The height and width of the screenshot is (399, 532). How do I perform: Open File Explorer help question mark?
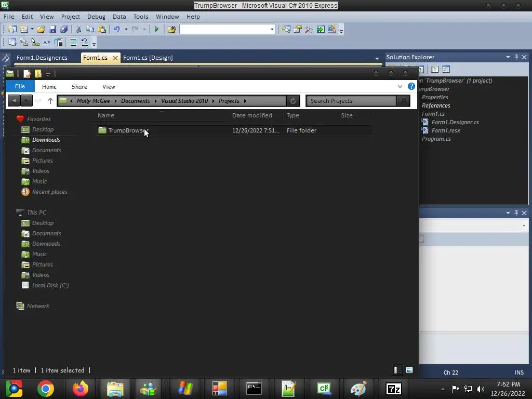[x=411, y=87]
